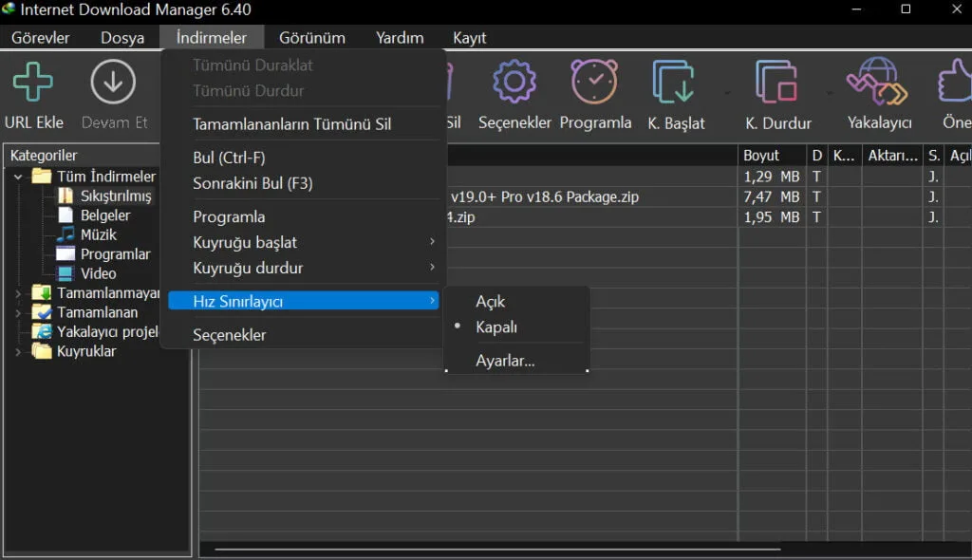Screen dimensions: 972x560
Task: Select the Yakalayıcı projeleri tree item
Action: click(x=96, y=332)
